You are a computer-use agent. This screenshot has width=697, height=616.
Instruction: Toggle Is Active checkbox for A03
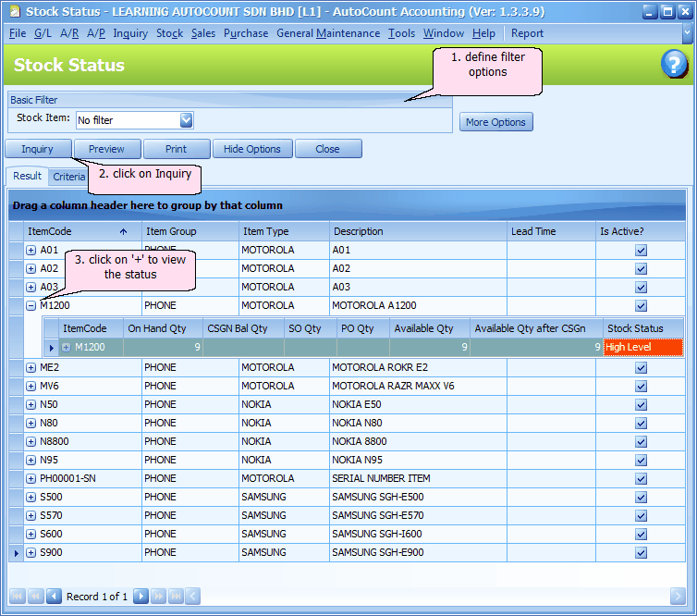641,288
